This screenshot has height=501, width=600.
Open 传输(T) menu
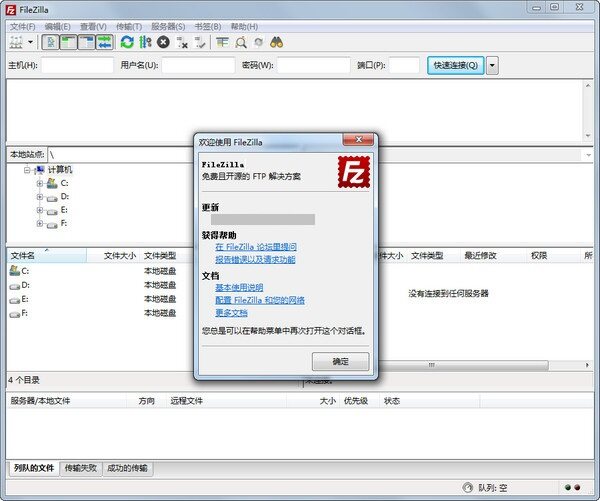pos(129,26)
